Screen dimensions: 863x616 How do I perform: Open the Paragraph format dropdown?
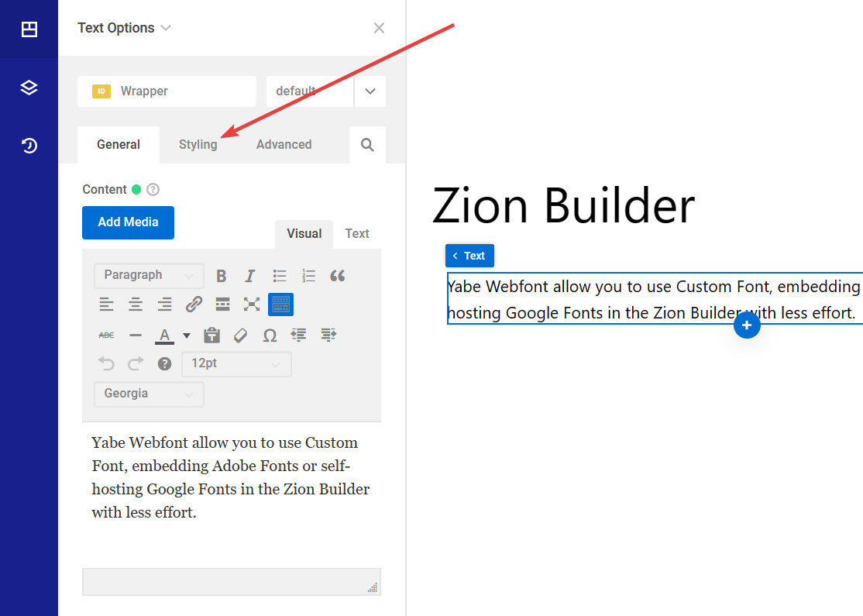(x=150, y=275)
